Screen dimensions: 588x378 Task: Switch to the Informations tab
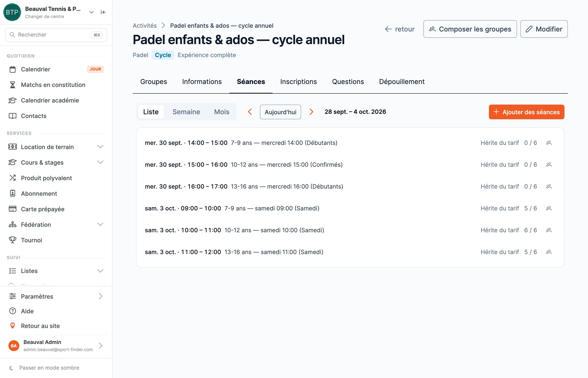pyautogui.click(x=202, y=82)
